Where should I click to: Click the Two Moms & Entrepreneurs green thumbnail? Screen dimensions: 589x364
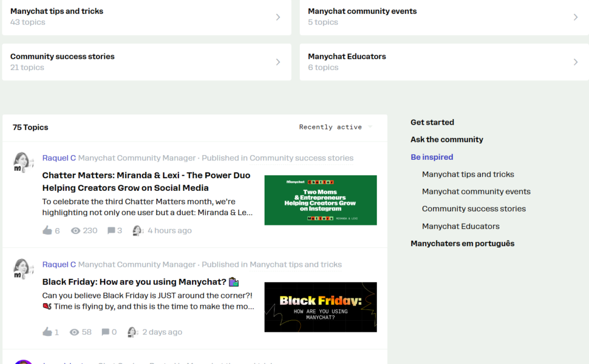pos(320,200)
